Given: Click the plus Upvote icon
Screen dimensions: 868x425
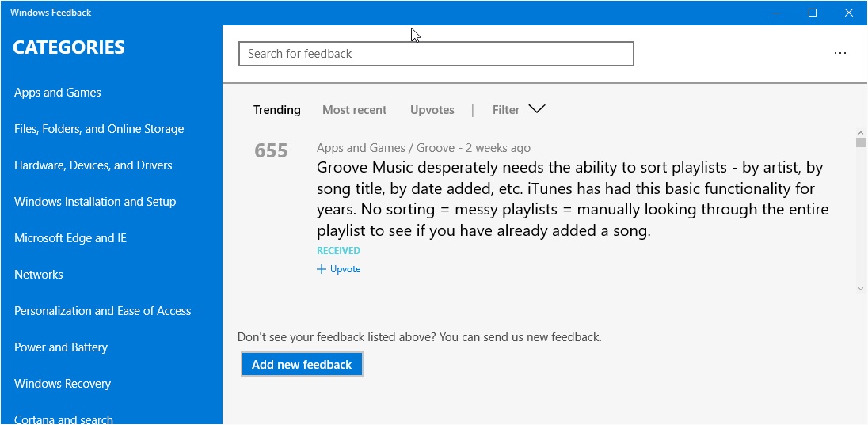Looking at the screenshot, I should (321, 270).
